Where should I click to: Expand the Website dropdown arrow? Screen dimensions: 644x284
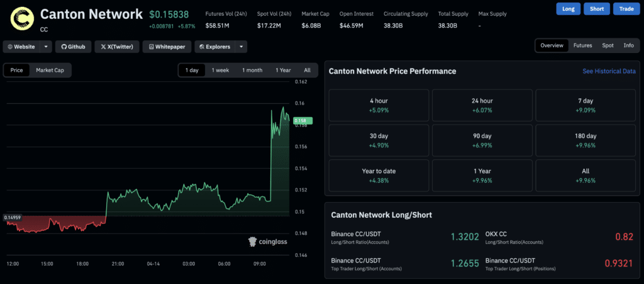pos(46,47)
